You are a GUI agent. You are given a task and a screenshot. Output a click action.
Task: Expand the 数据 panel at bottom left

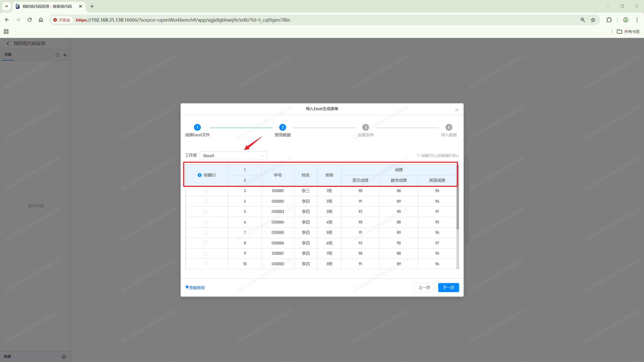pos(64,356)
